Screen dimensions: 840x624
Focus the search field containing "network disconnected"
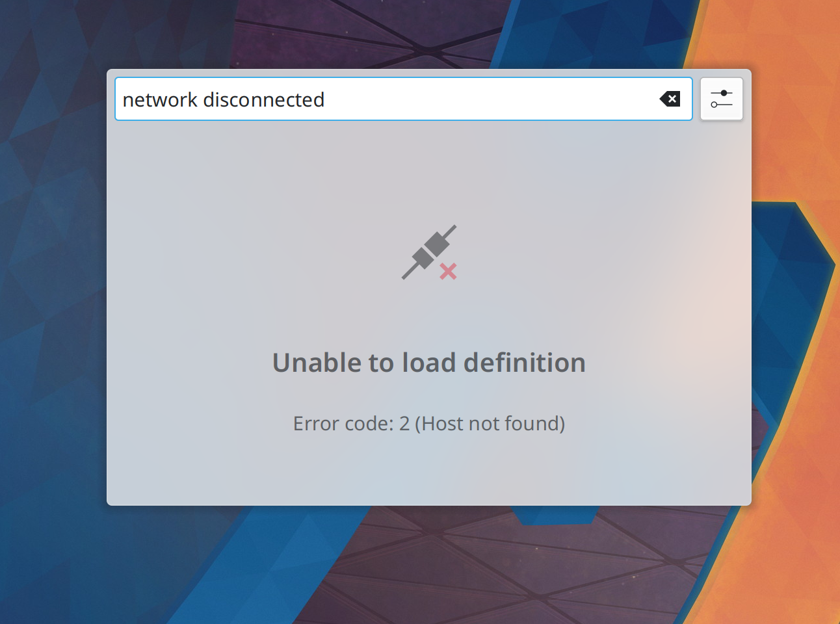tap(404, 99)
